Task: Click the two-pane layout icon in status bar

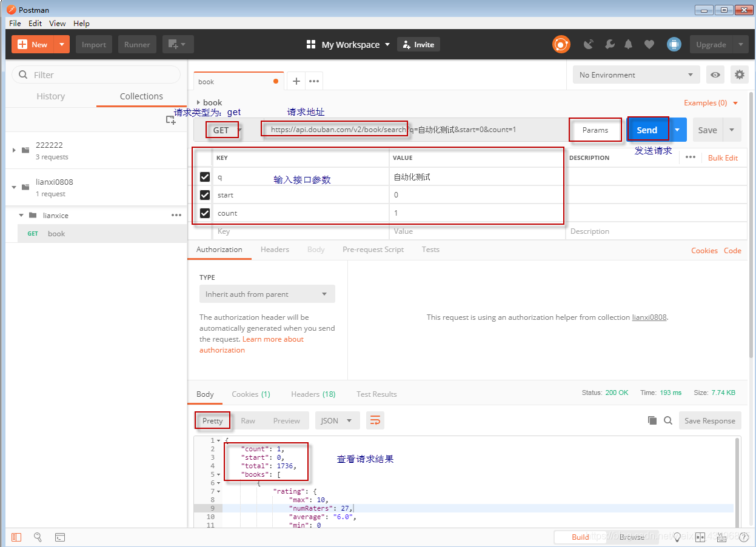Action: (700, 537)
